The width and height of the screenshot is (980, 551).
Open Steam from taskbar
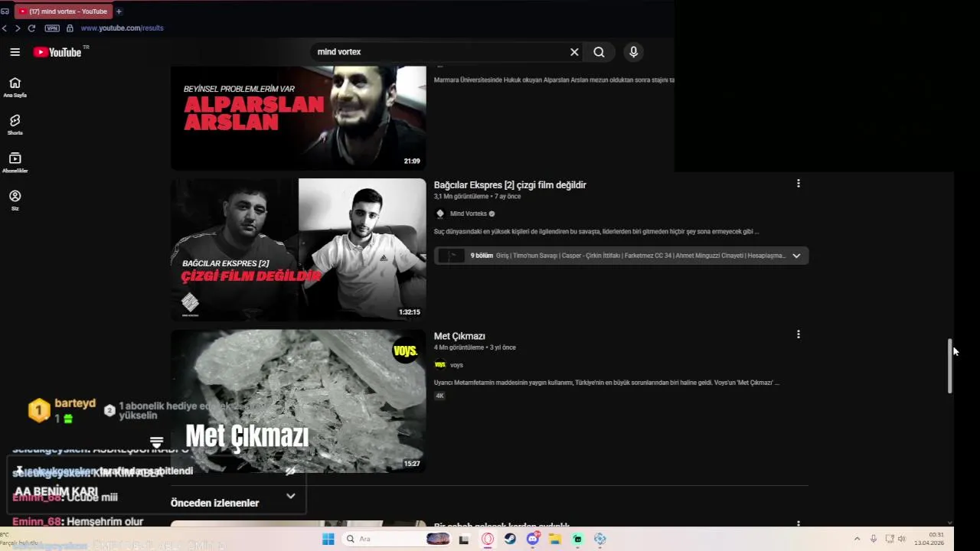coord(510,539)
